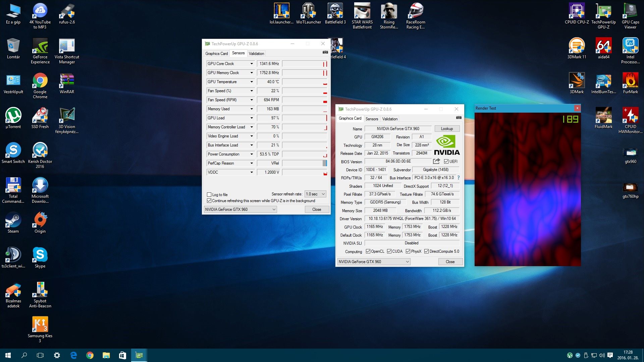Open TechPowerUp GPU-Z desktop shortcut
644x362 pixels.
[x=603, y=16]
